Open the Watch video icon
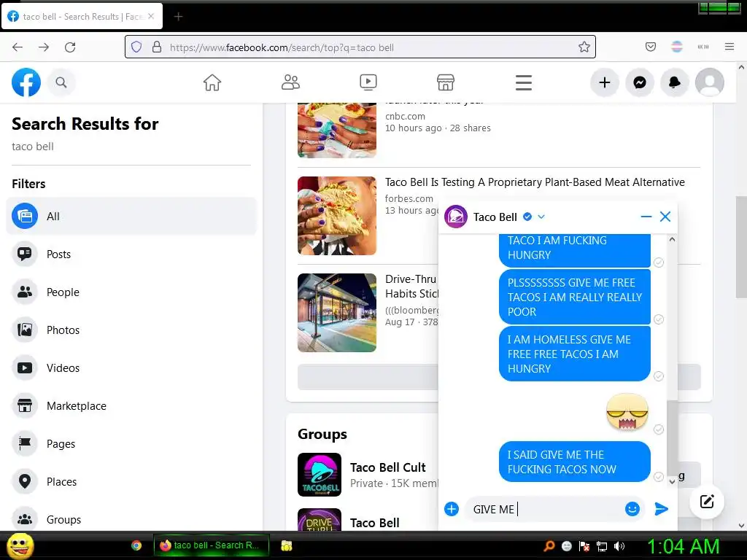747x560 pixels. (368, 82)
